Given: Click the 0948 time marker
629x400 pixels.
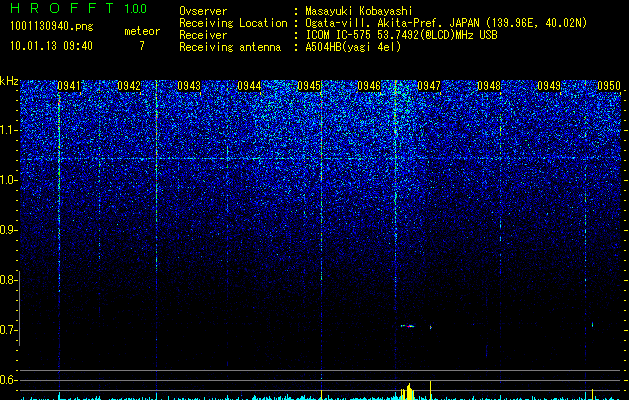Looking at the screenshot, I should pos(489,86).
